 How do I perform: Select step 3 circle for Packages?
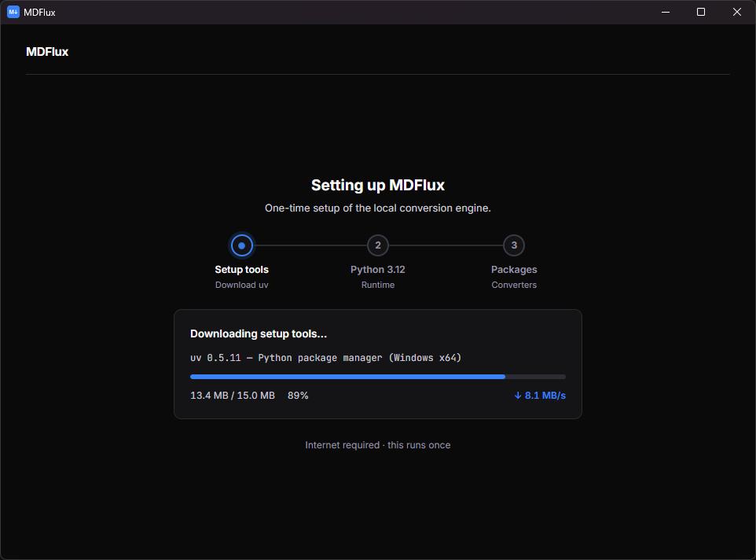pos(514,245)
